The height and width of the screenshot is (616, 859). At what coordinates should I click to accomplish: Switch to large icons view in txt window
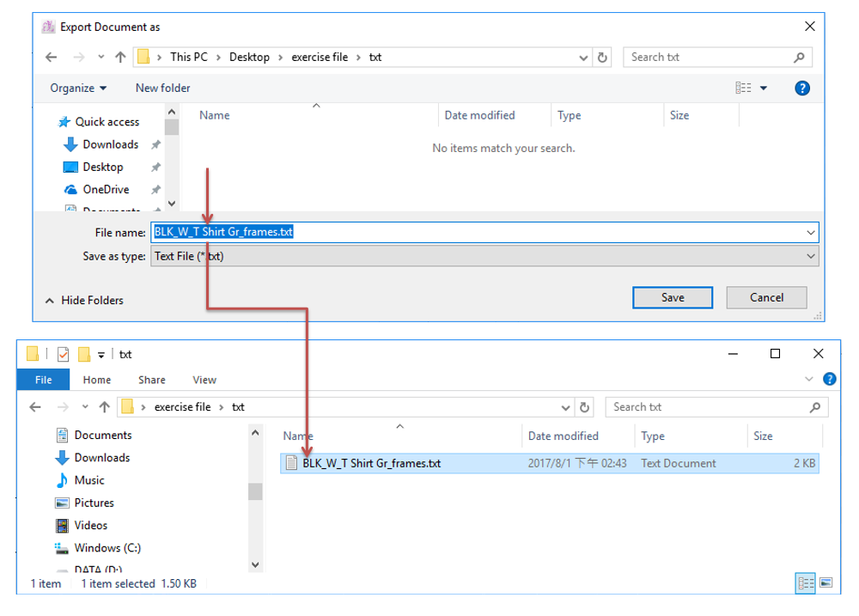825,582
